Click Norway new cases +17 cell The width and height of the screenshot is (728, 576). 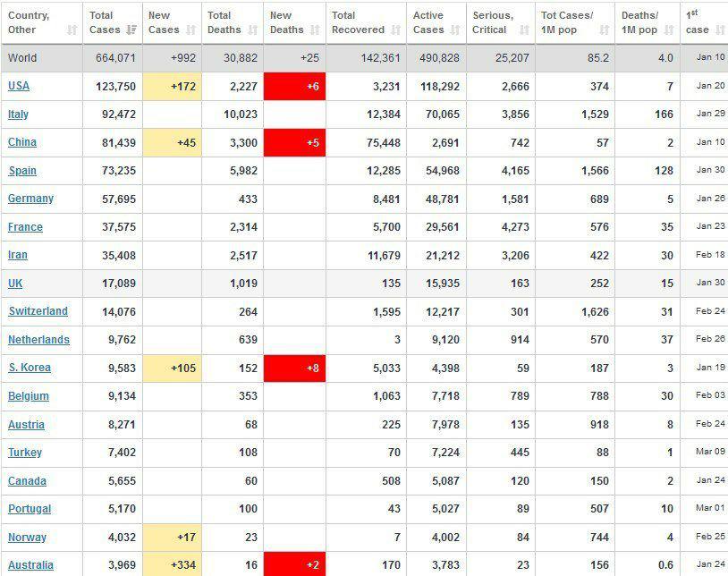pyautogui.click(x=173, y=538)
